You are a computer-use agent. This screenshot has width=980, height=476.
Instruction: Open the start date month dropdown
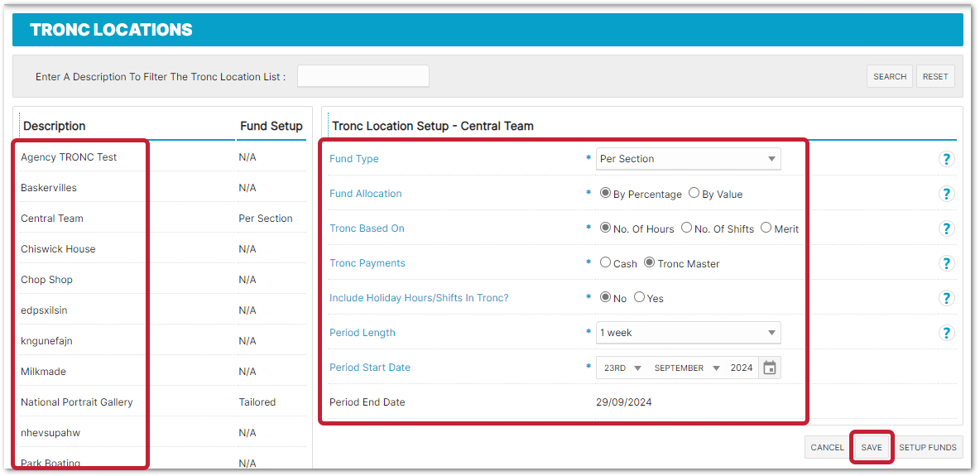[686, 368]
